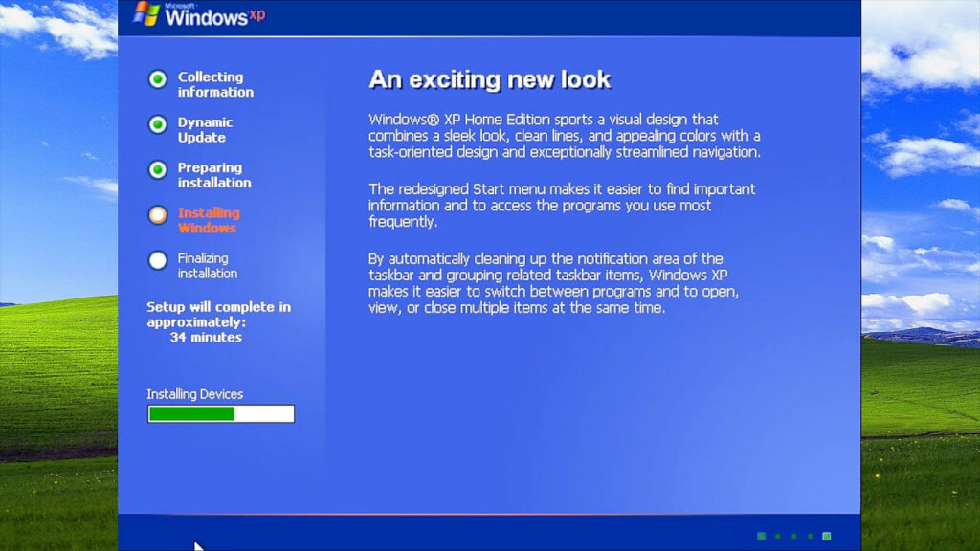Click the Installing Devices progress bar
This screenshot has width=980, height=551.
221,413
